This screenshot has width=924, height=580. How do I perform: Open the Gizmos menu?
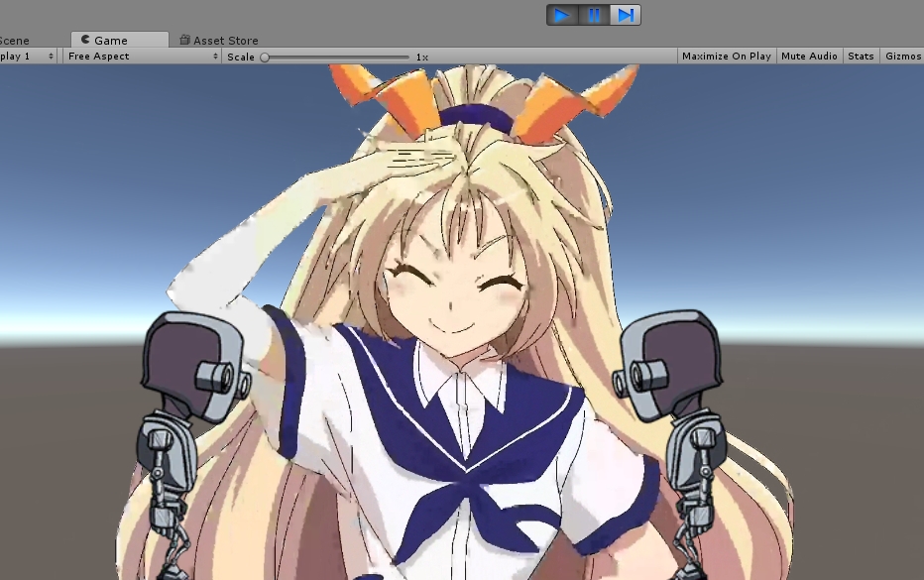tap(902, 56)
